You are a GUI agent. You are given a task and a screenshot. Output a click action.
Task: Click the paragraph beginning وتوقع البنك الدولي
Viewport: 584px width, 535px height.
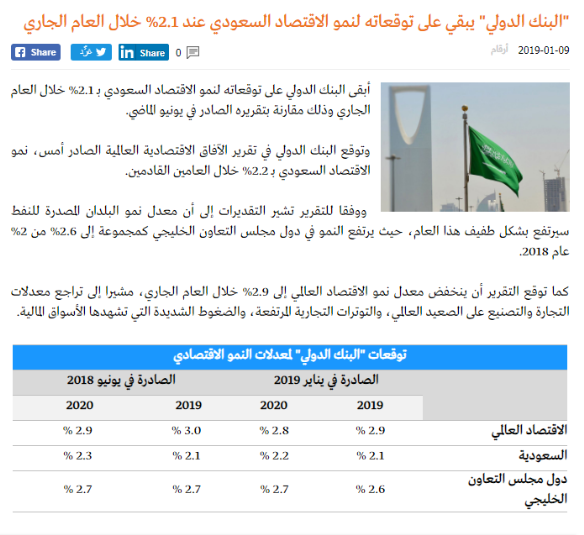(191, 161)
